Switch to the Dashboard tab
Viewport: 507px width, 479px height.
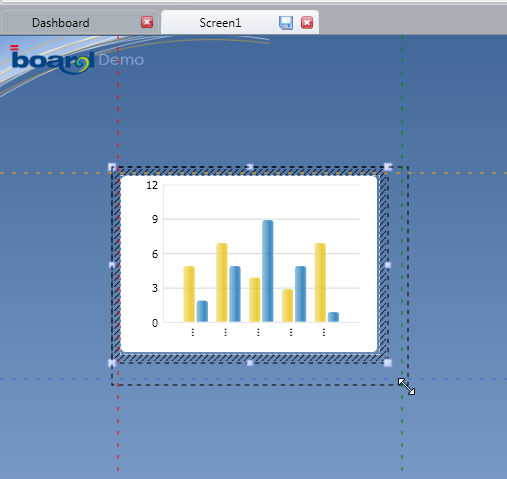[61, 23]
